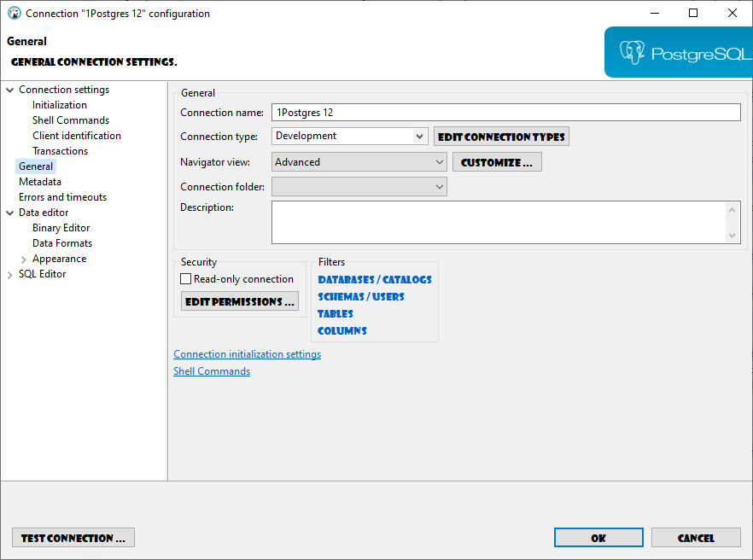Open Databases / Catalogs filter link

point(375,279)
